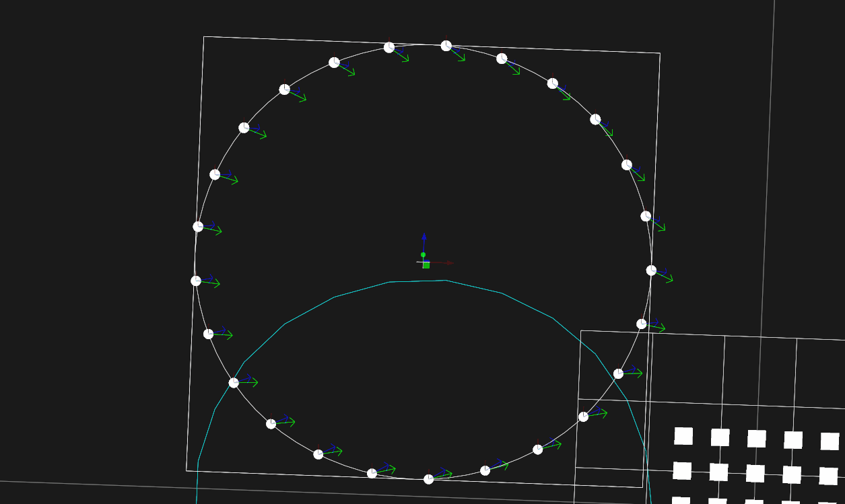This screenshot has width=845, height=504.
Task: Click the top-left corner of the small lower-right box
Action: (581, 330)
